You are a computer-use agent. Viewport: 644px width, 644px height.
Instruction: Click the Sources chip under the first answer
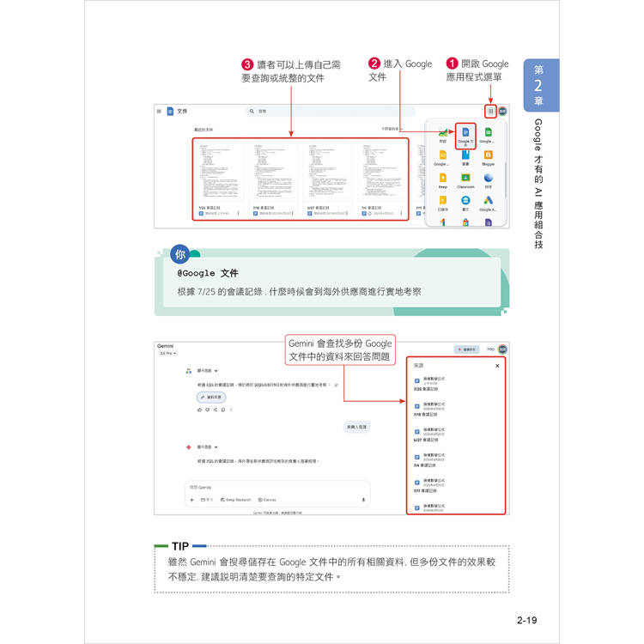[x=211, y=398]
